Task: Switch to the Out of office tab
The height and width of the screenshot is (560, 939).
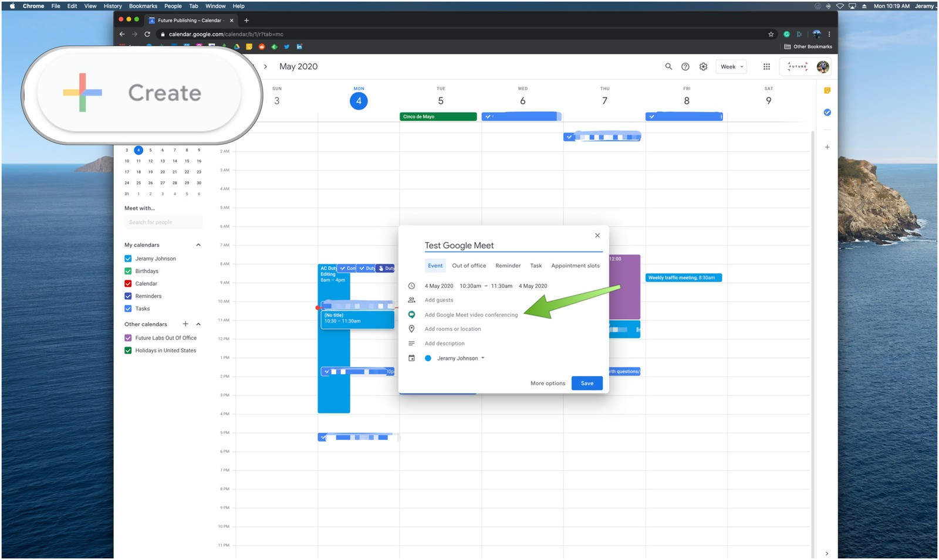Action: coord(469,266)
